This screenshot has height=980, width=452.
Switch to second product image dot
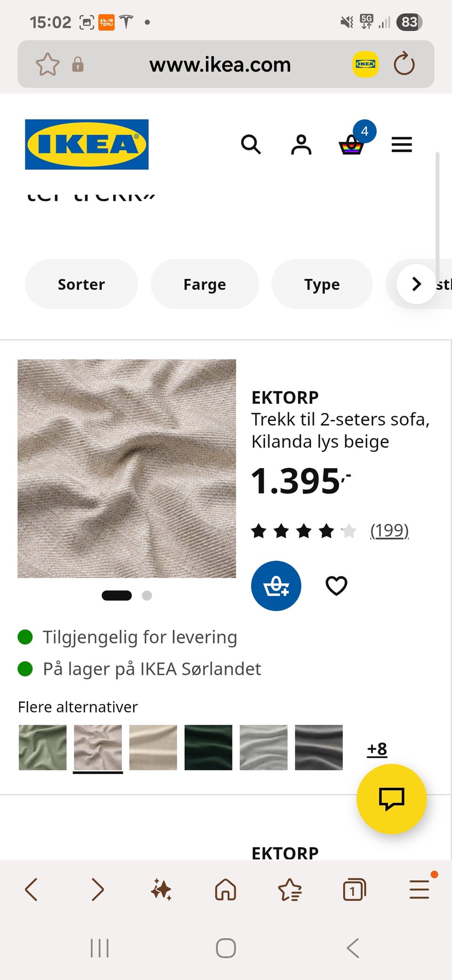tap(147, 596)
